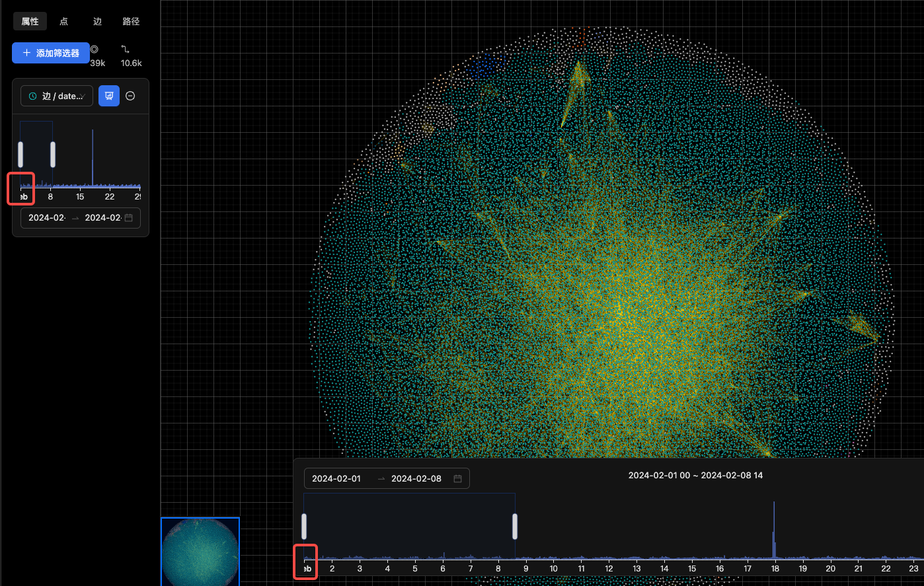The image size is (924, 586).
Task: Click the 2024-02-08 end date in the bottom panel
Action: [416, 478]
